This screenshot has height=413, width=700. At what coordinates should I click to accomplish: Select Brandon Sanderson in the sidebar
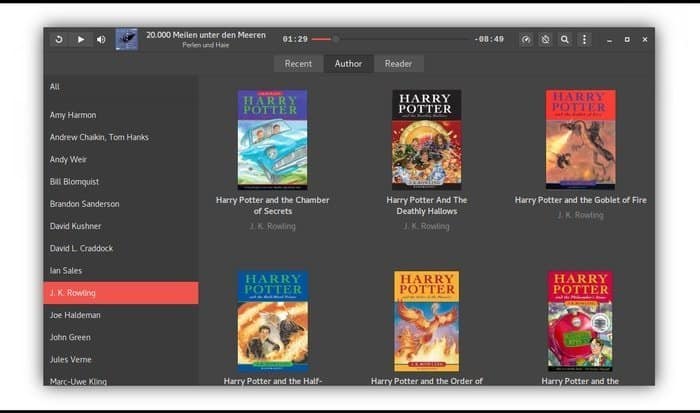click(85, 204)
